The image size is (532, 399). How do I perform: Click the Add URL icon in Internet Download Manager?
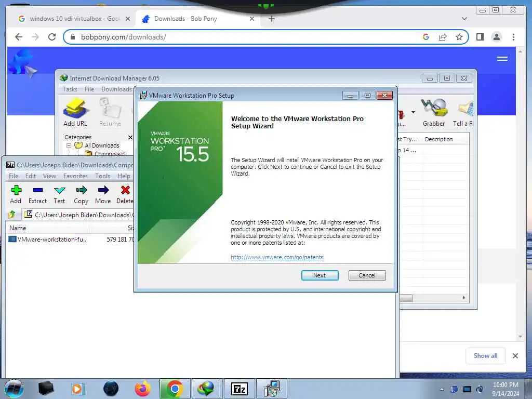point(75,112)
